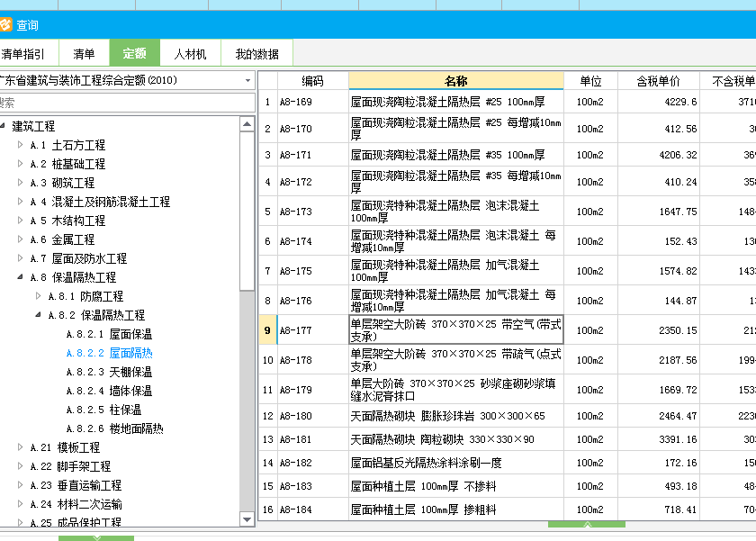The width and height of the screenshot is (756, 541).
Task: Open the 人材机 tab
Action: [x=190, y=53]
